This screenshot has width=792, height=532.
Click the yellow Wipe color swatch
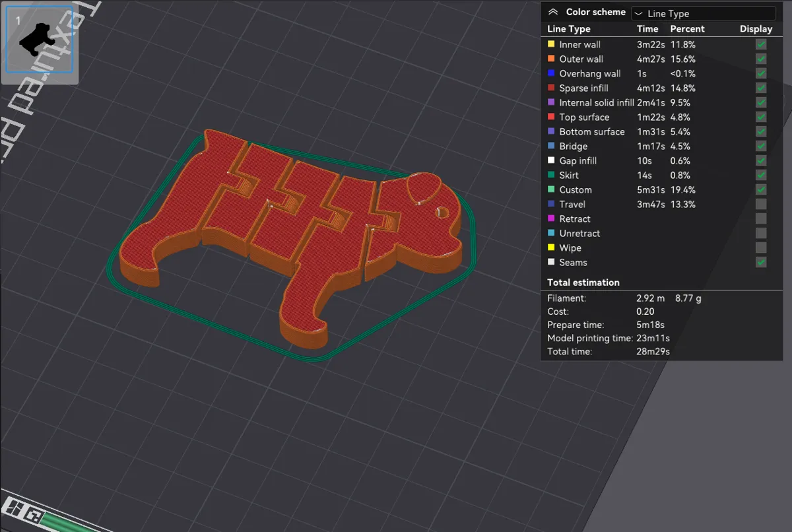coord(551,248)
